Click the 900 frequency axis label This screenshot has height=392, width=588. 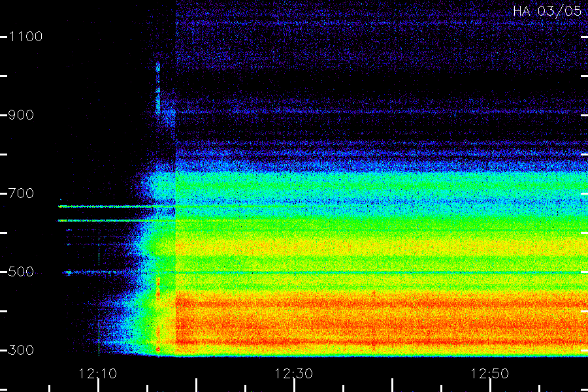point(21,115)
